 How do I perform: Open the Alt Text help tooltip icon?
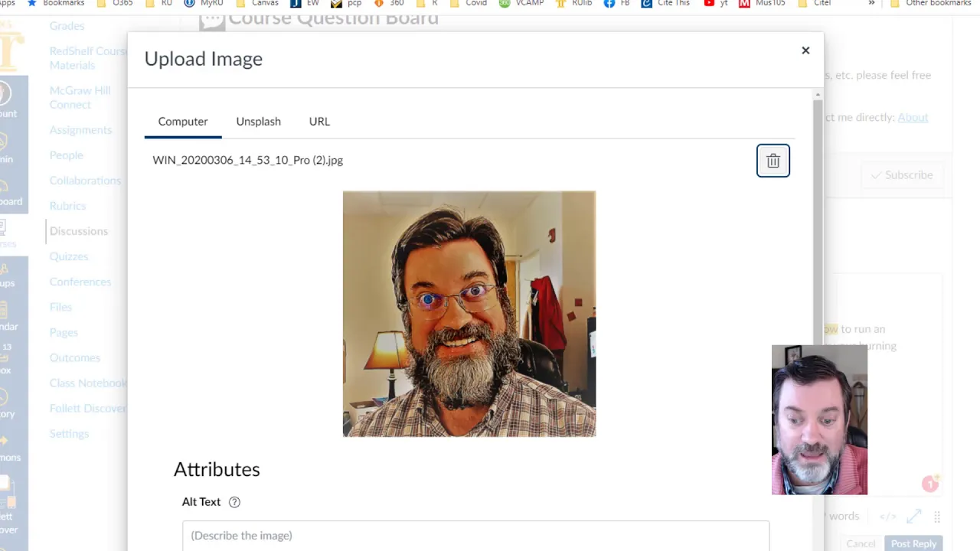pyautogui.click(x=234, y=502)
